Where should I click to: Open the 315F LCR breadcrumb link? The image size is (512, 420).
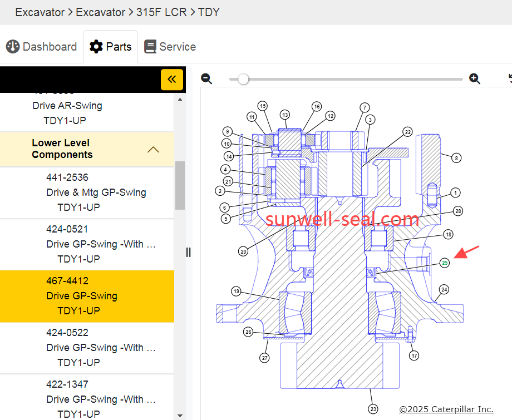[x=161, y=12]
